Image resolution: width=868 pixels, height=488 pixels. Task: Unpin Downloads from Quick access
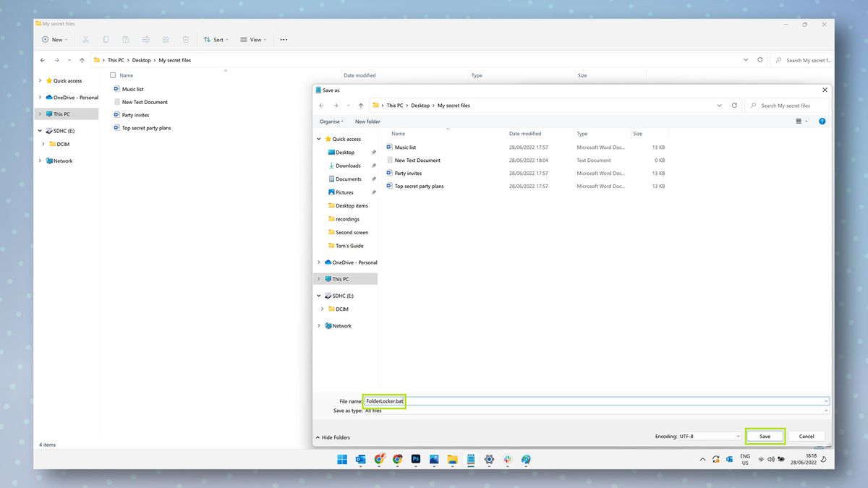pyautogui.click(x=373, y=166)
